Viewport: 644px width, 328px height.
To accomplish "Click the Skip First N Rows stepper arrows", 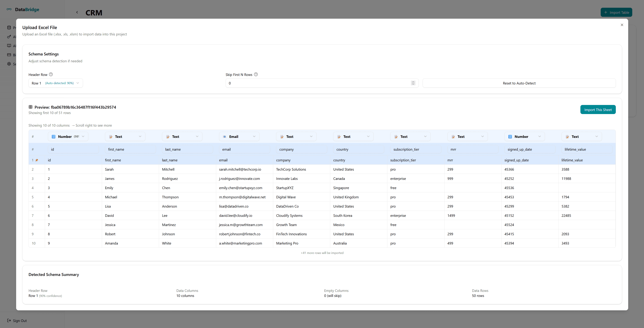I will (x=413, y=83).
